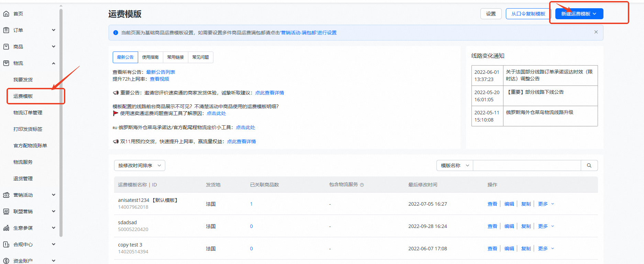The width and height of the screenshot is (644, 264).
Task: Close the blue info banner
Action: point(596,32)
